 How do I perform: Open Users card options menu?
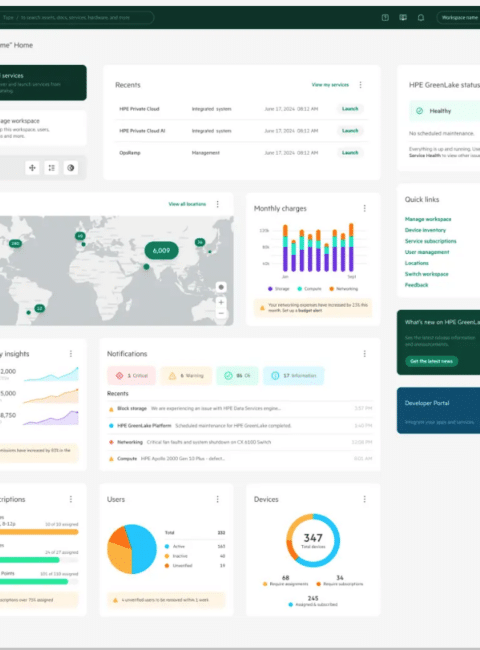tap(218, 499)
